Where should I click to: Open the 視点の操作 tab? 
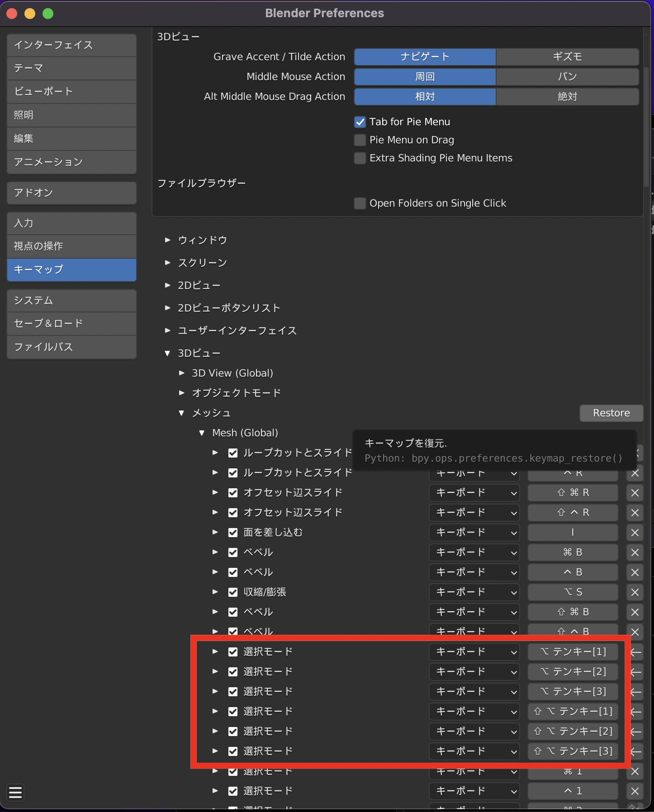pos(71,246)
